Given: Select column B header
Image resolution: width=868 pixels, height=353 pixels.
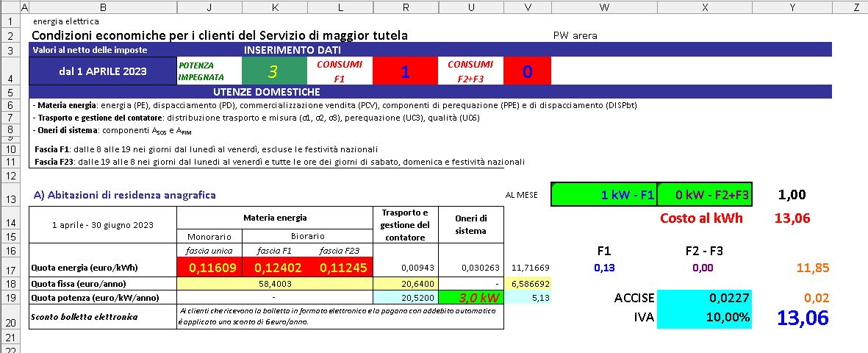Looking at the screenshot, I should [102, 7].
